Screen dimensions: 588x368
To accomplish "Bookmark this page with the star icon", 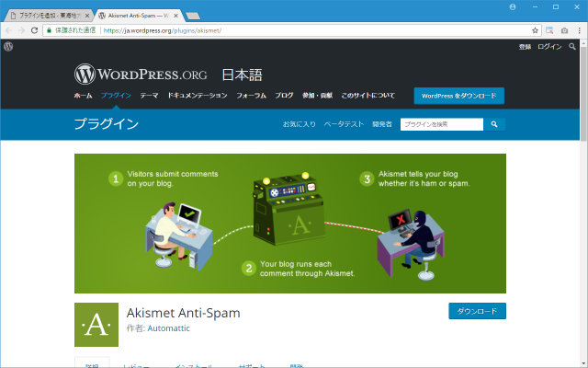I will click(x=535, y=30).
